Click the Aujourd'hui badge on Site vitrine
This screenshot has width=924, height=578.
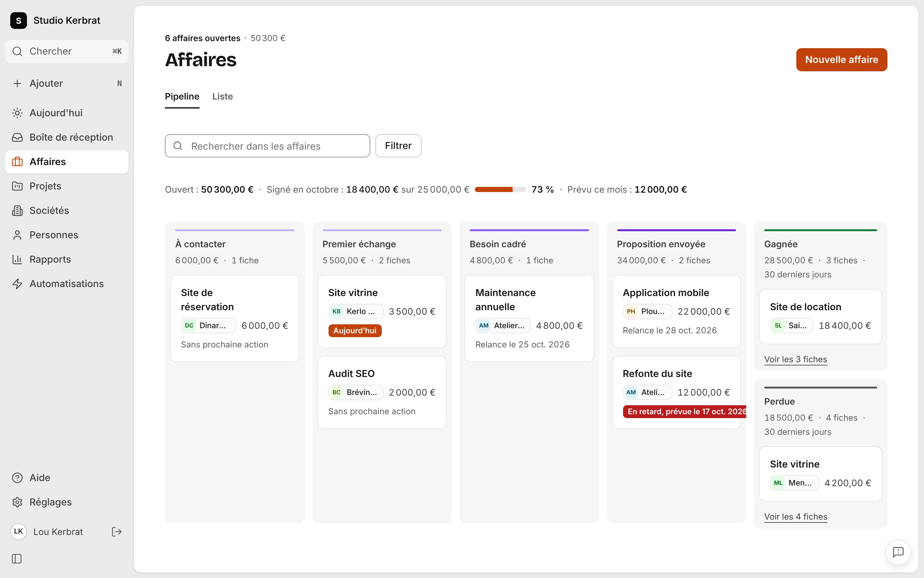pyautogui.click(x=355, y=331)
